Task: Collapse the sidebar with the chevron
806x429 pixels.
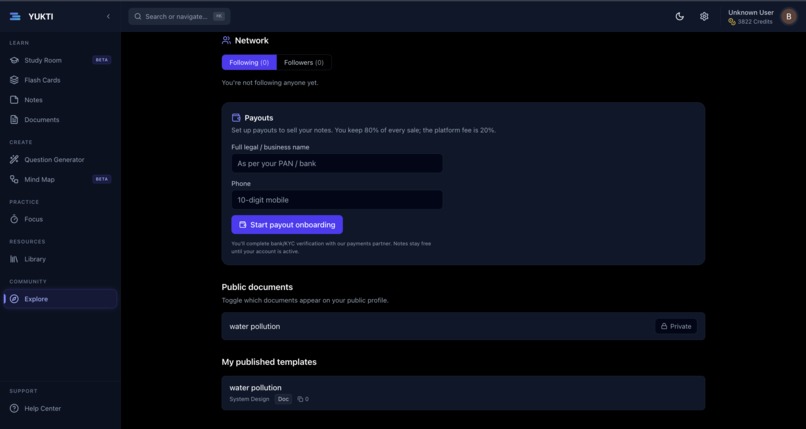Action: point(108,16)
